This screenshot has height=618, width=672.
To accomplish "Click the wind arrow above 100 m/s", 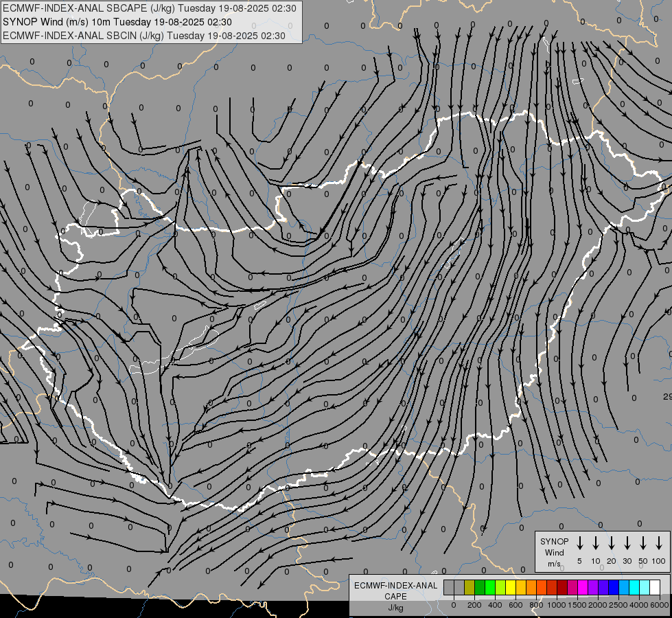I will pos(659,543).
